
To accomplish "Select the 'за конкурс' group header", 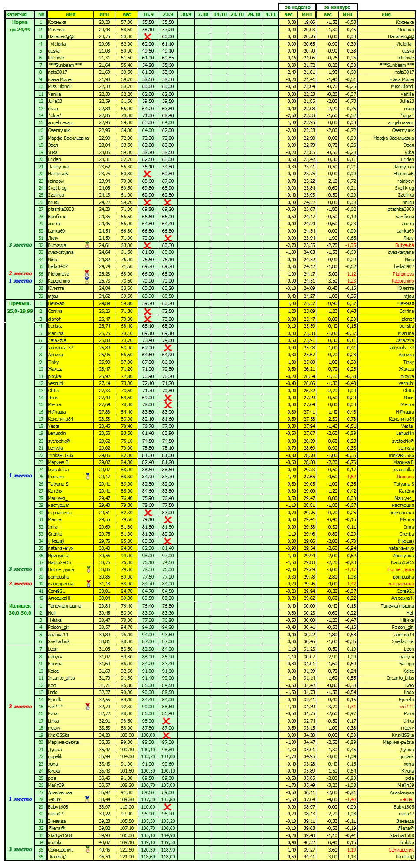I will click(x=337, y=7).
